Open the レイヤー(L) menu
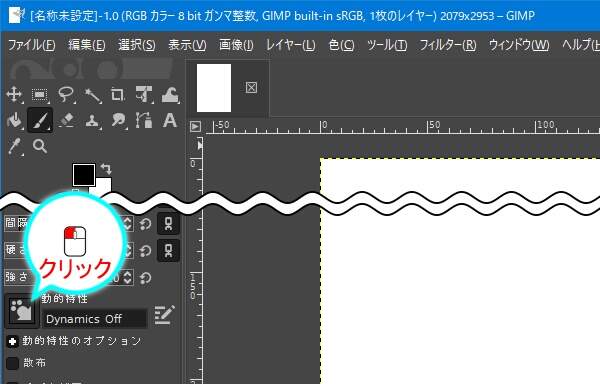 [291, 45]
